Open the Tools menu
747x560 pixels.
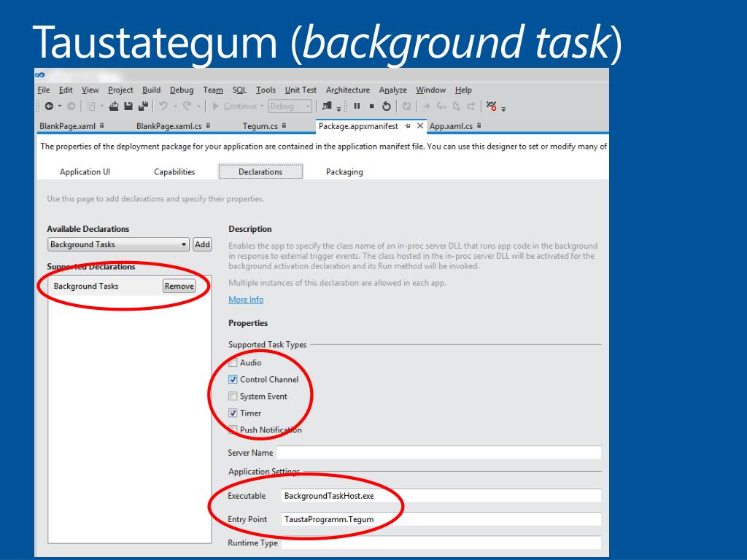coord(266,90)
